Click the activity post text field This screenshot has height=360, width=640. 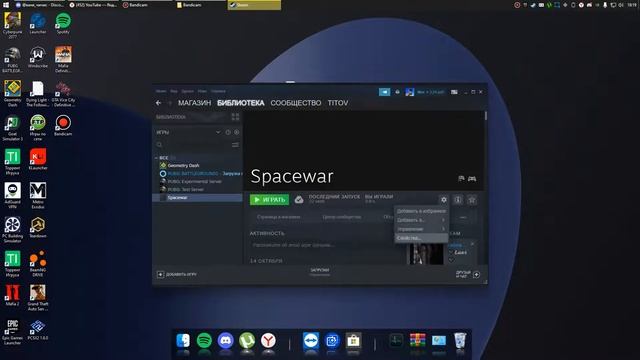click(327, 245)
